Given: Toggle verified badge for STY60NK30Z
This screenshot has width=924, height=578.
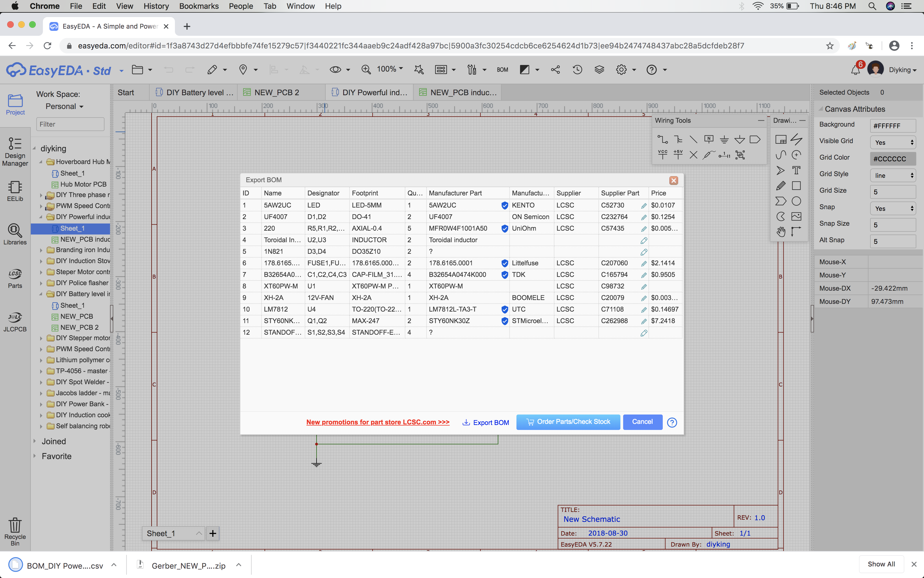Looking at the screenshot, I should pos(504,321).
